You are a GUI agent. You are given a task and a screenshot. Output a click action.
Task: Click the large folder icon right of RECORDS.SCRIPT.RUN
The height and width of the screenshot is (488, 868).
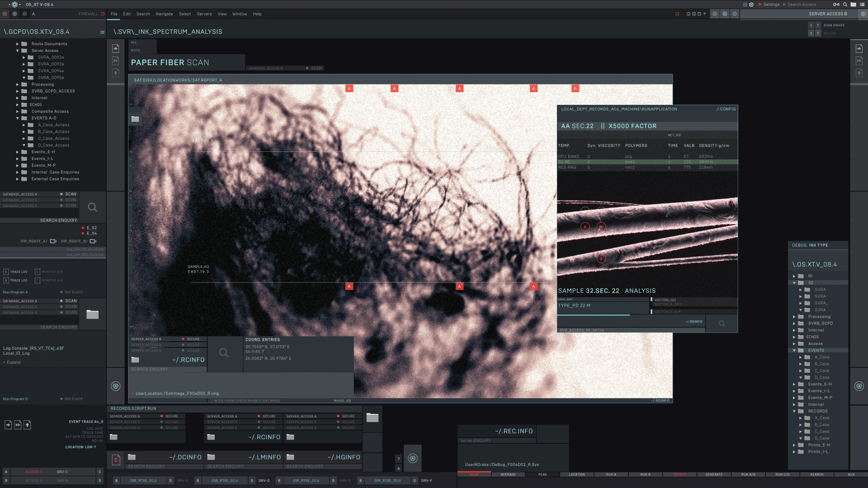(373, 418)
